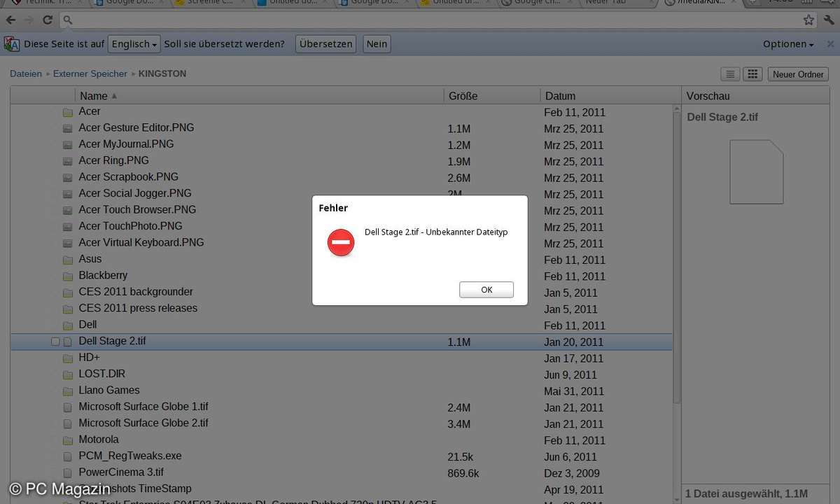Switch to thumbnail grid view

click(752, 74)
